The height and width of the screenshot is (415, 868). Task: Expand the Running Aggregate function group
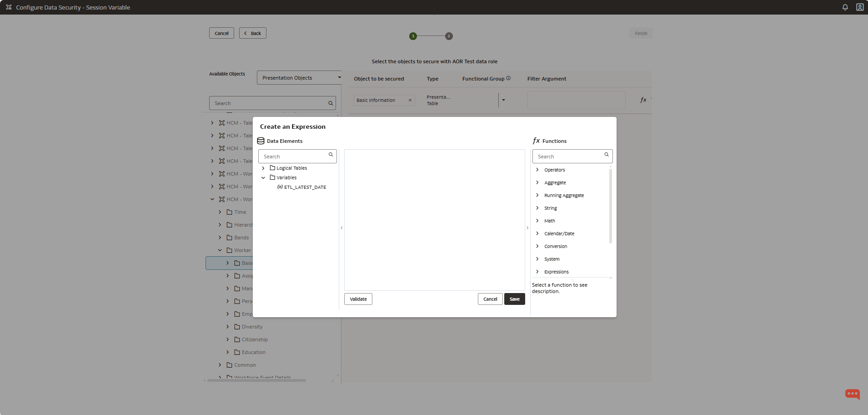(537, 195)
